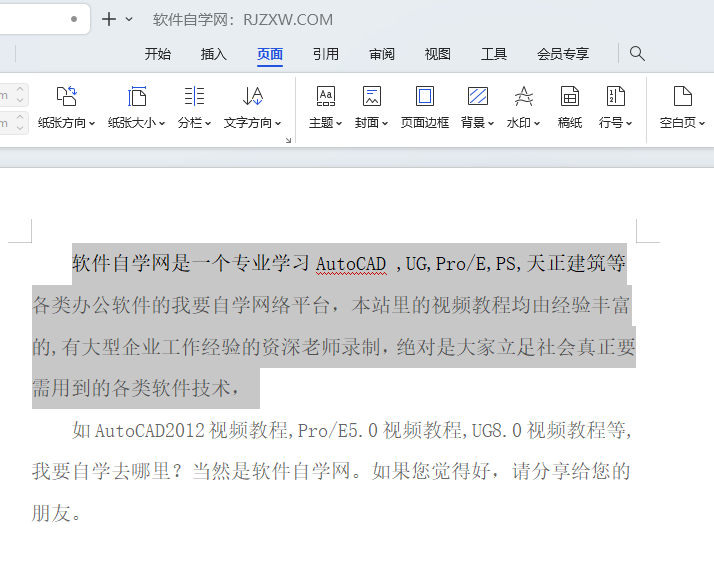Expand the 背景 dropdown arrow
The height and width of the screenshot is (582, 714).
(490, 123)
